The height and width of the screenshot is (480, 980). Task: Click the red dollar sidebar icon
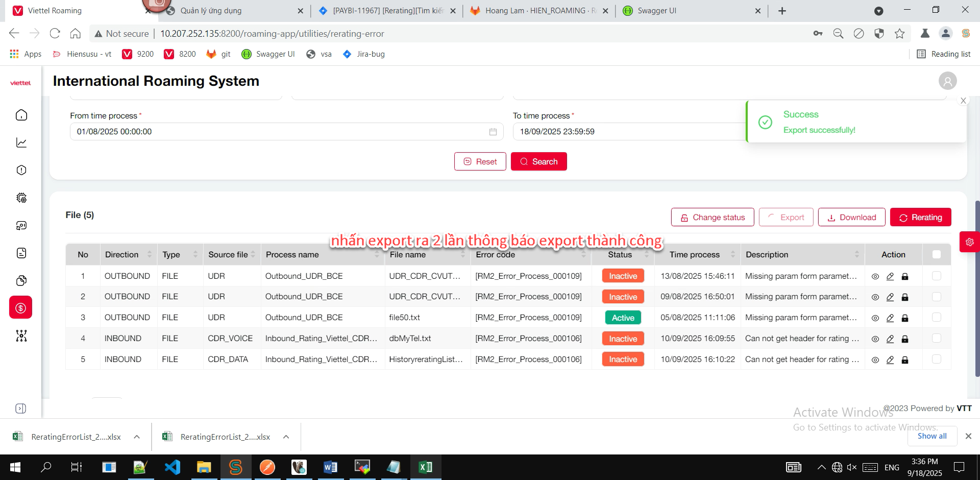[x=21, y=307]
